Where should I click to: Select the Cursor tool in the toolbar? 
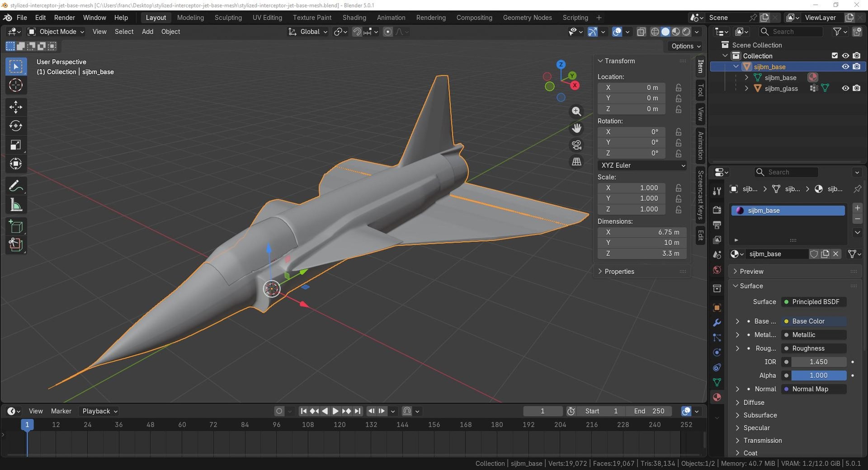pyautogui.click(x=16, y=85)
